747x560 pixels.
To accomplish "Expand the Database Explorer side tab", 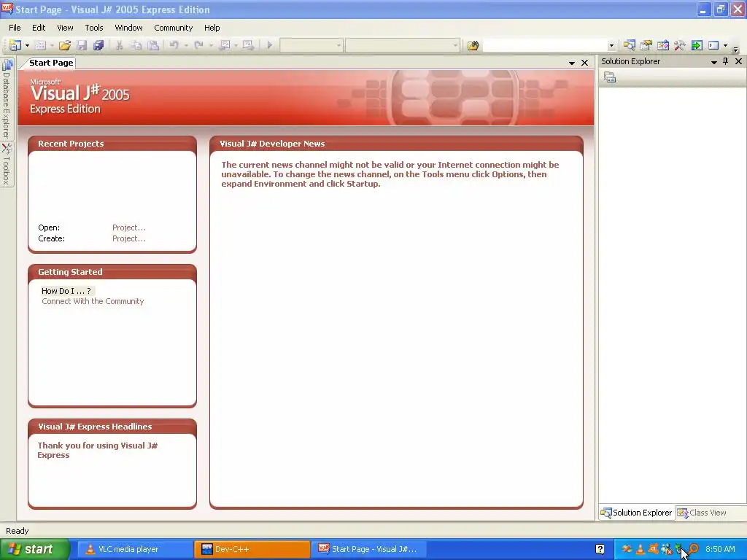I will pyautogui.click(x=7, y=99).
